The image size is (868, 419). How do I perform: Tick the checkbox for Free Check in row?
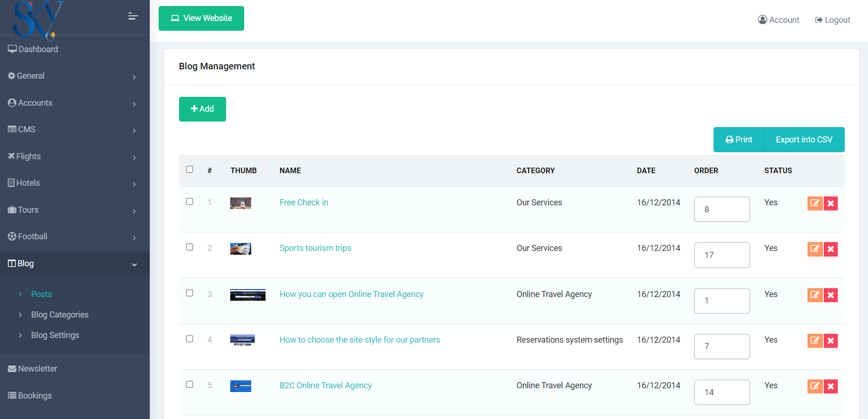(x=190, y=202)
